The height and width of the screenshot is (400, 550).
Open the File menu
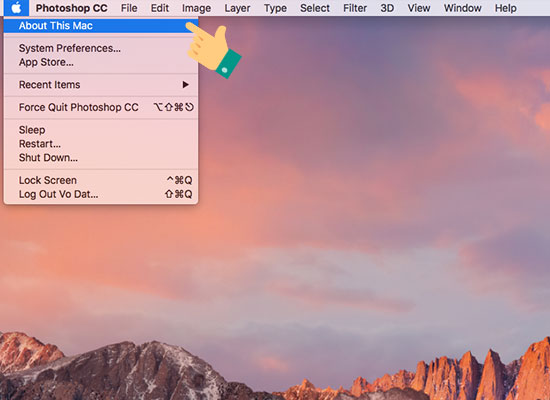pyautogui.click(x=129, y=8)
